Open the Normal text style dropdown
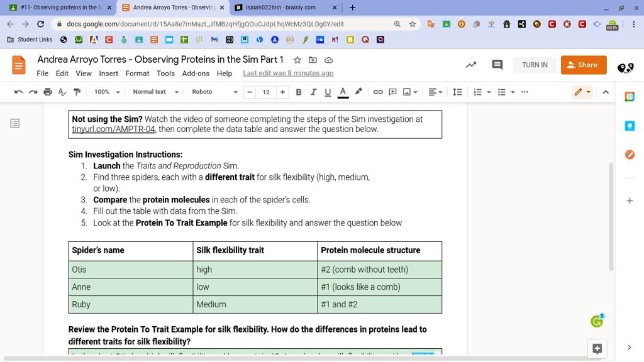 [156, 92]
